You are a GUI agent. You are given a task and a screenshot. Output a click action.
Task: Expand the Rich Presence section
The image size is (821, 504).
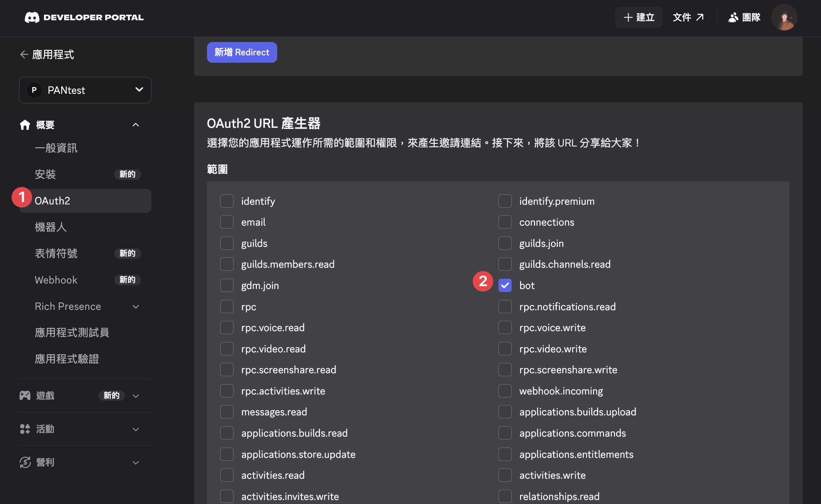(x=136, y=307)
